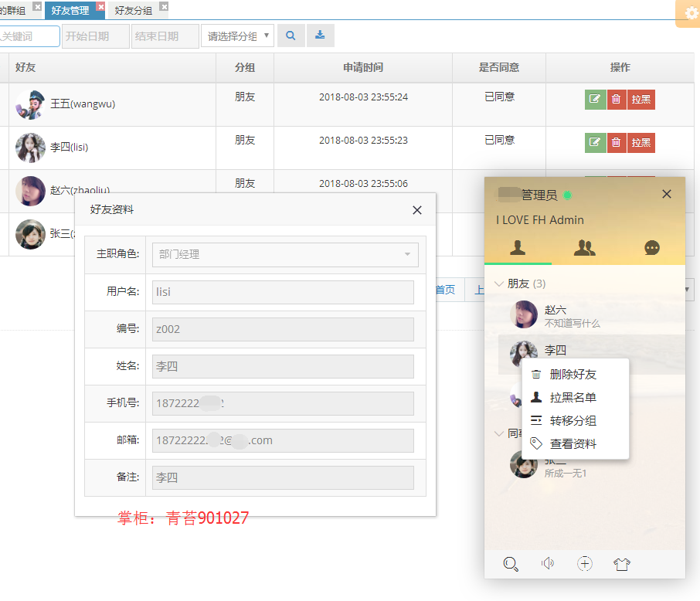The image size is (700, 601).
Task: Click the 是否同意 column header
Action: [499, 67]
